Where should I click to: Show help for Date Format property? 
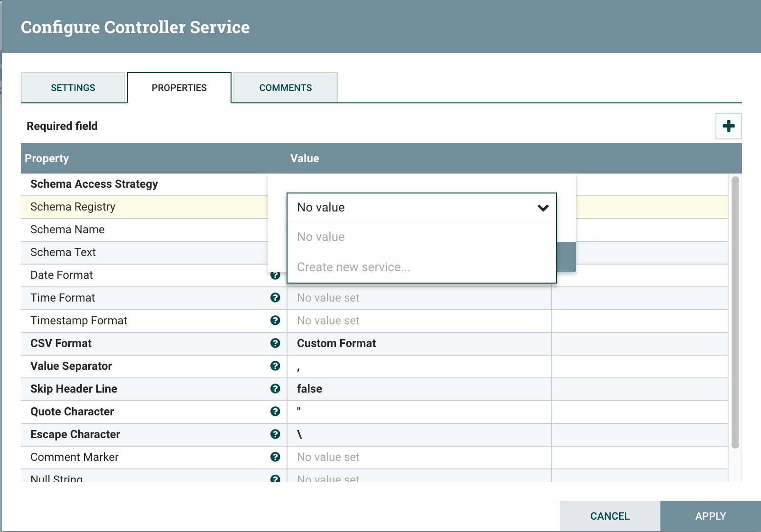pos(275,275)
